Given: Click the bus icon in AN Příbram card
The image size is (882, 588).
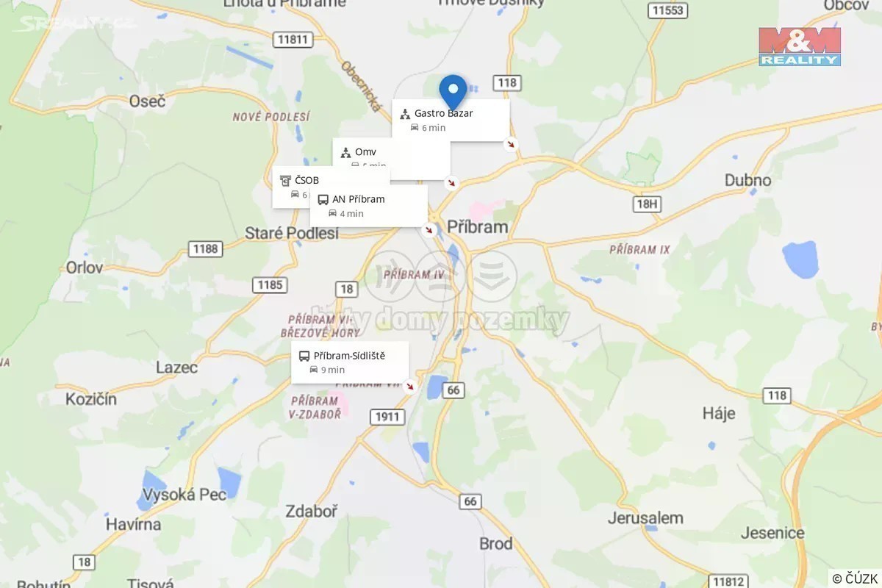Looking at the screenshot, I should pyautogui.click(x=323, y=199).
